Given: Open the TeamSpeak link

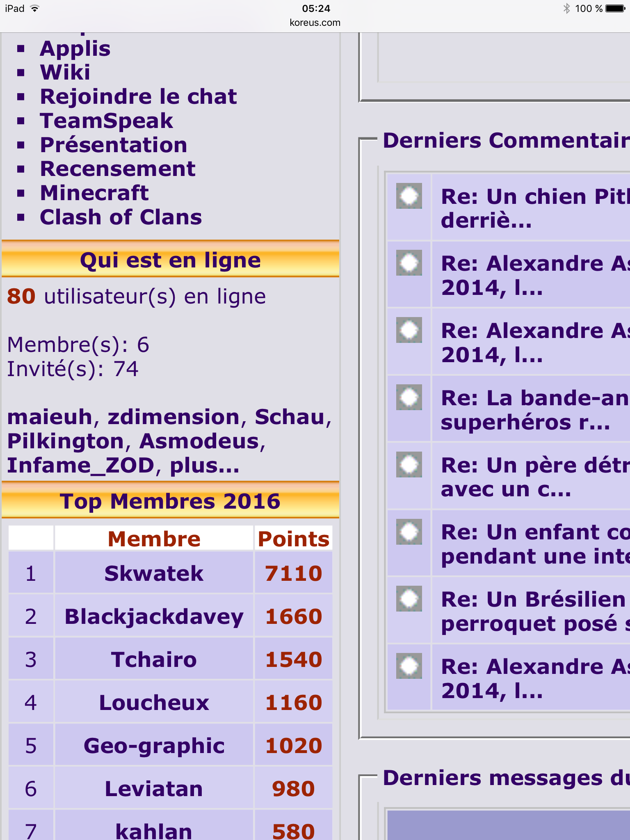Looking at the screenshot, I should tap(106, 121).
